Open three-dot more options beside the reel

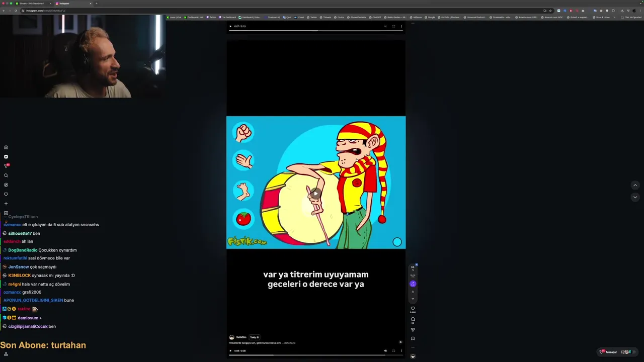point(413,347)
